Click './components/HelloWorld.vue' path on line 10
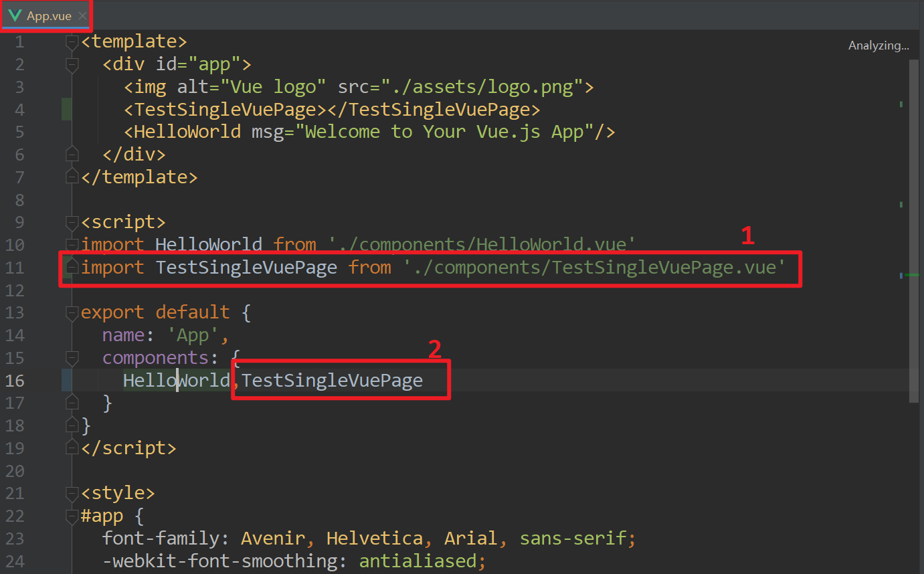Screen dimensions: 924x574 (x=482, y=245)
